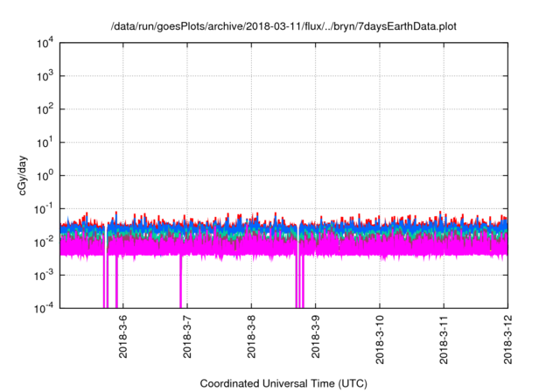Click the 2018-3-9 date label
Image resolution: width=560 pixels, height=392 pixels.
point(315,337)
